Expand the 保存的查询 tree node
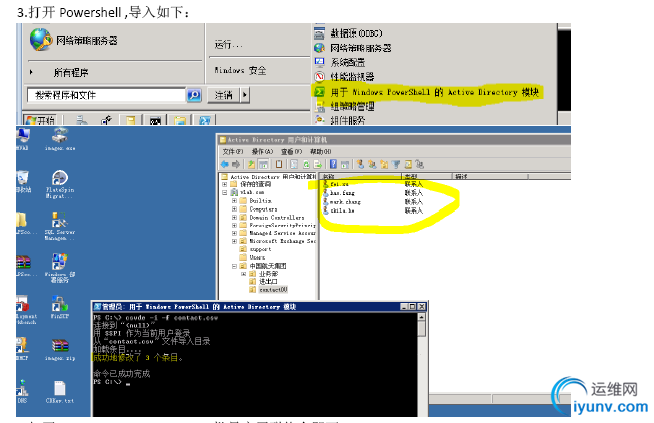The image size is (654, 423). click(x=225, y=184)
